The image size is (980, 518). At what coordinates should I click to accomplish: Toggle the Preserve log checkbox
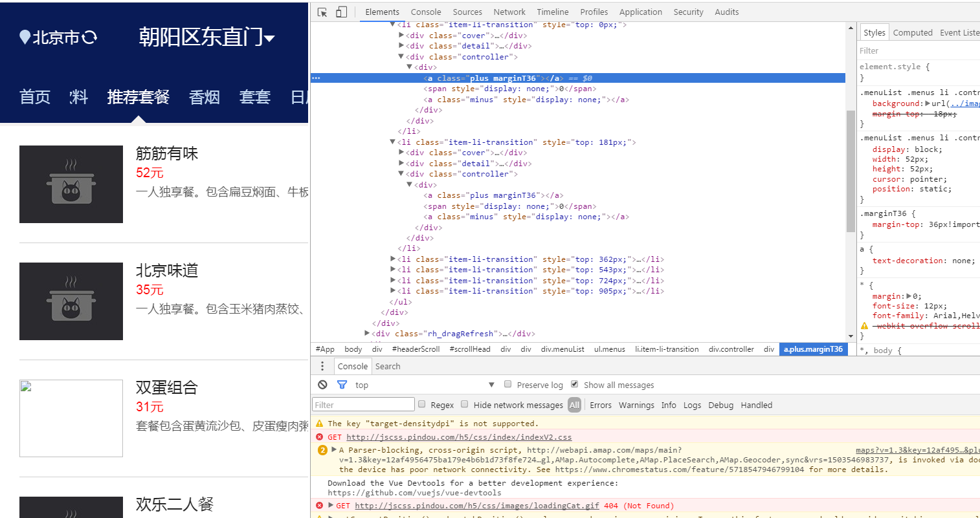point(508,384)
